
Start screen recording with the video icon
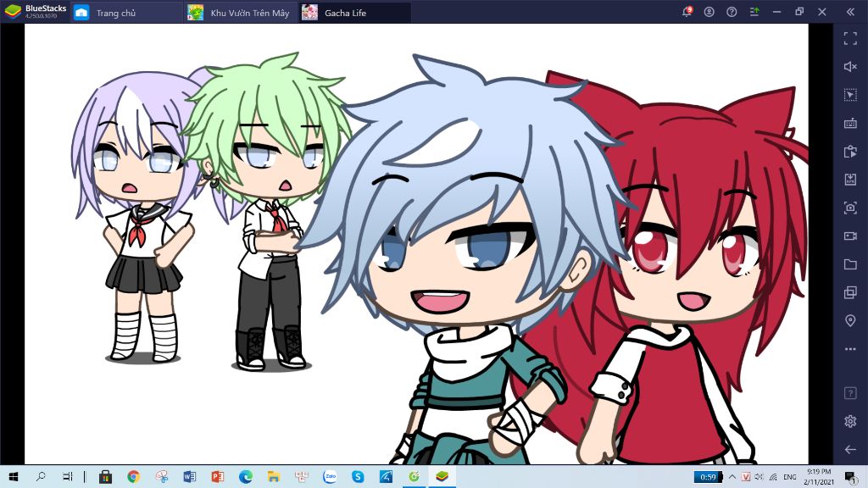pos(850,236)
